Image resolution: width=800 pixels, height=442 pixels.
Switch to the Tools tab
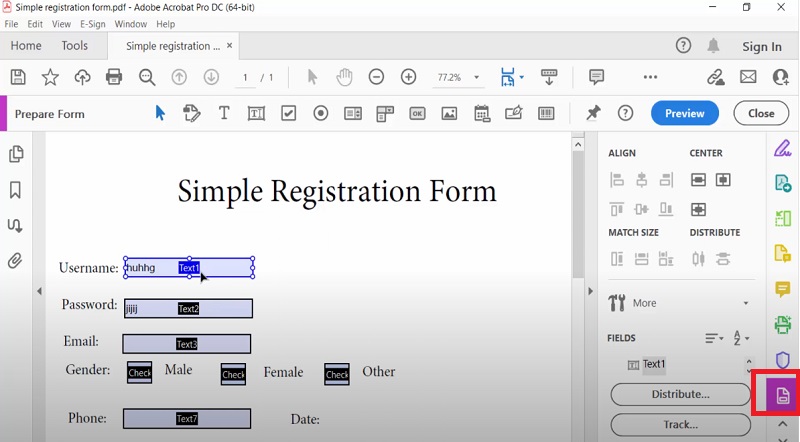(x=74, y=45)
